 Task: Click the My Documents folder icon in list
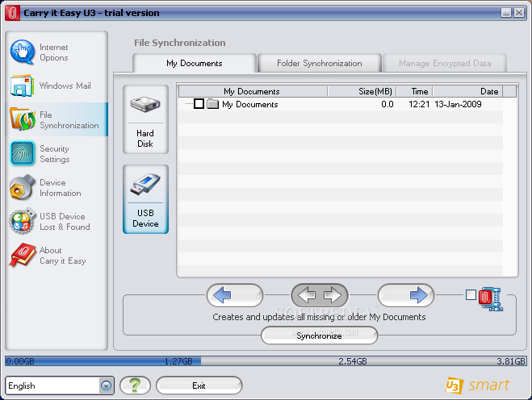click(213, 104)
